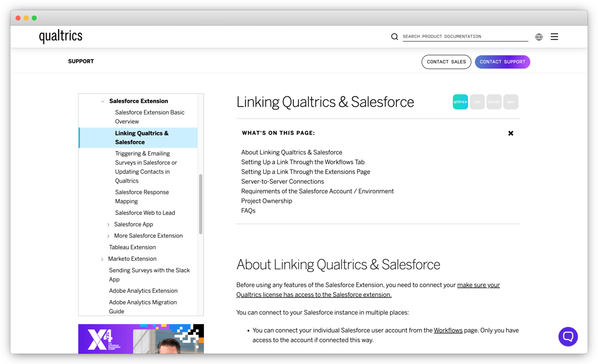Open Salesforce Response Mapping
The image size is (598, 364).
[x=142, y=197]
